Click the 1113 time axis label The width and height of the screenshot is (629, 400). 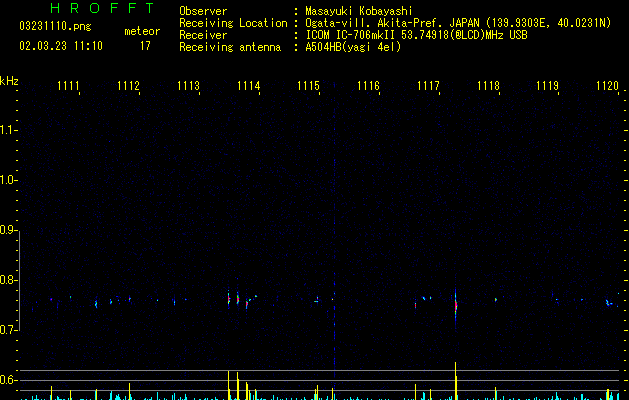pos(189,86)
